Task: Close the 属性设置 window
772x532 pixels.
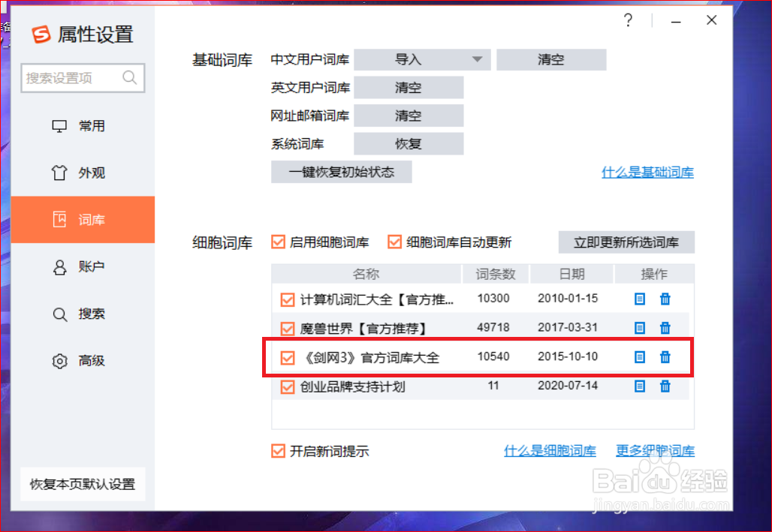Action: point(711,20)
